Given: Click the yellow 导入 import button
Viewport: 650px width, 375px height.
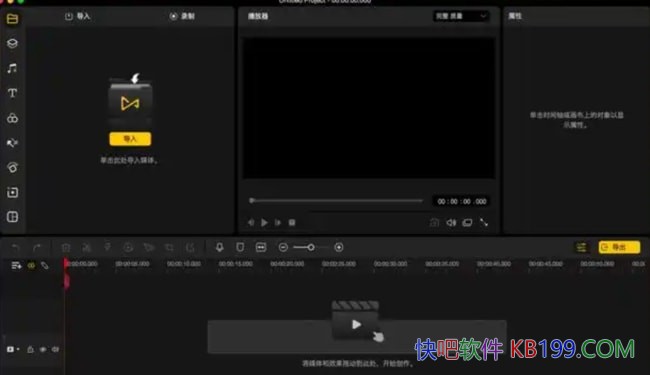Looking at the screenshot, I should click(x=130, y=139).
